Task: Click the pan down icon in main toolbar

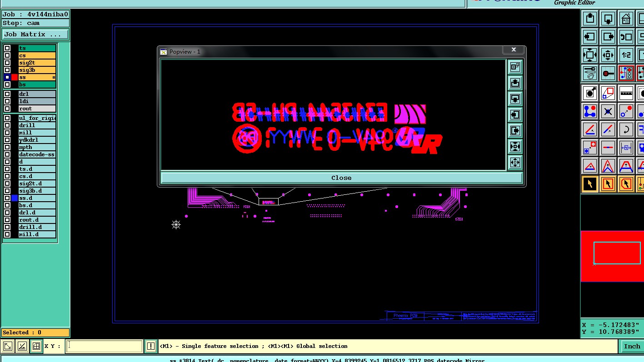Action: (x=608, y=19)
